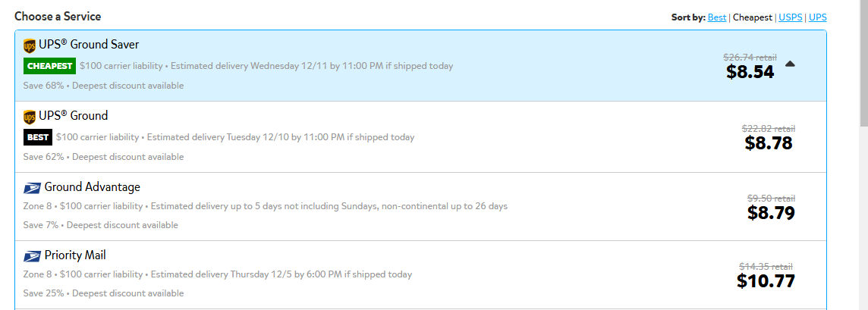Click the green CHEAPEST badge

[x=50, y=66]
